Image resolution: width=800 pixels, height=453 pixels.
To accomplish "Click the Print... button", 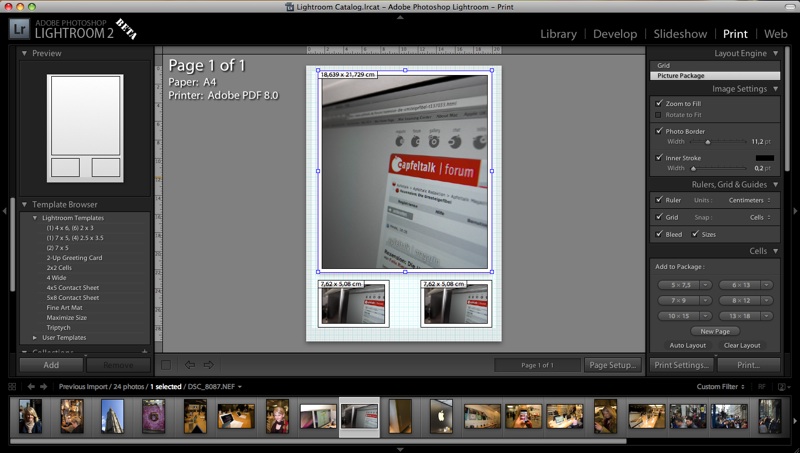I will pyautogui.click(x=748, y=365).
